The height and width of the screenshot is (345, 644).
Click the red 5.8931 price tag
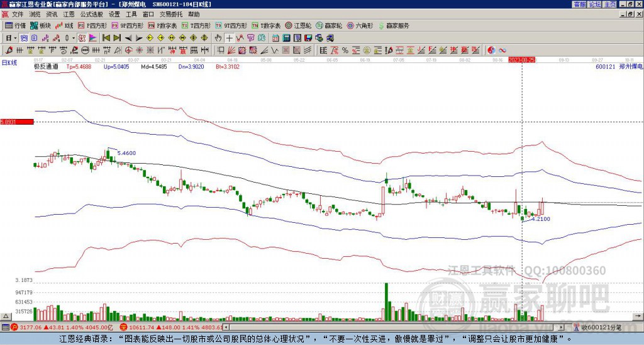tap(16, 122)
